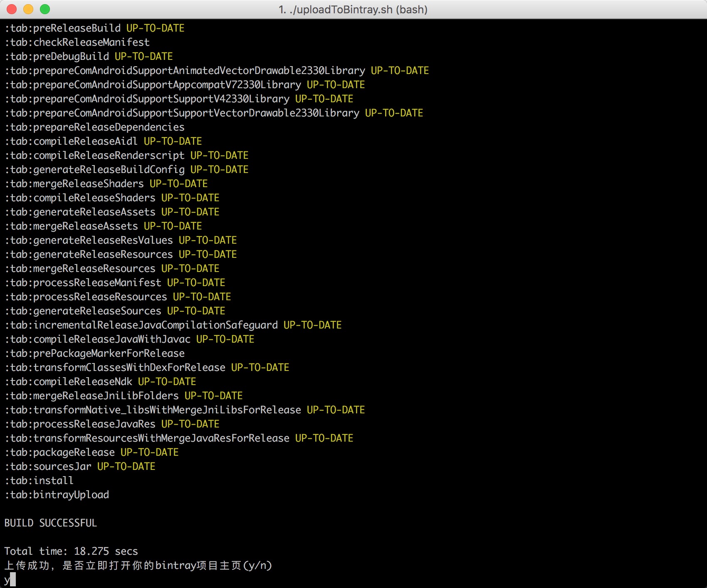Click the :tab:processReleaseResources line
The image size is (707, 588).
point(118,297)
